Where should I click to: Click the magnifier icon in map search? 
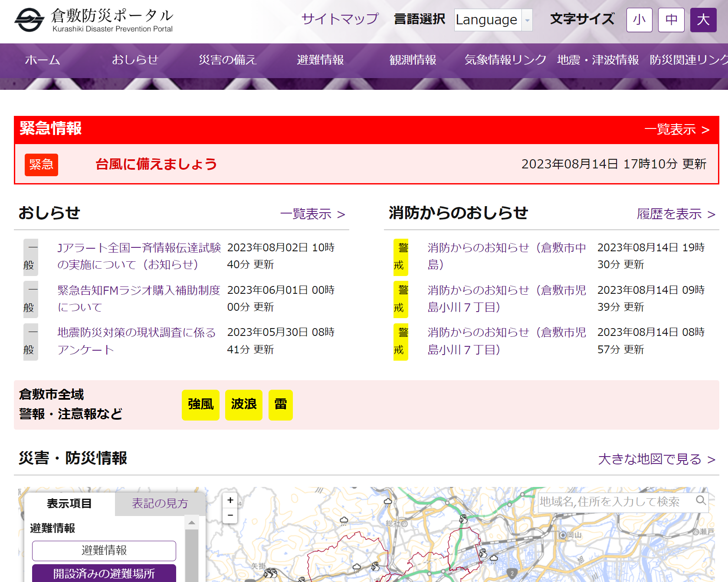click(x=700, y=500)
